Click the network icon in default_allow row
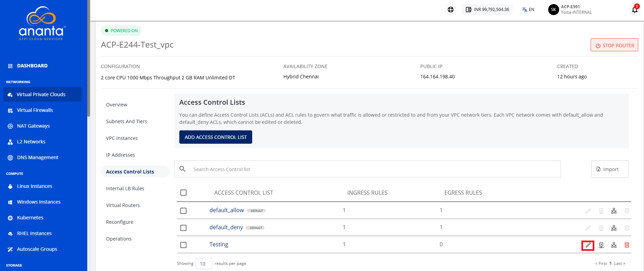The height and width of the screenshot is (271, 644). 614,211
